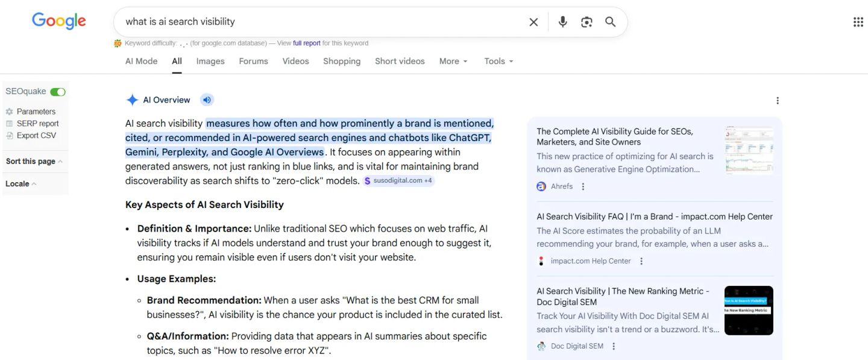Click the Export CSV text link
Image resolution: width=868 pixels, height=360 pixels.
coord(36,136)
